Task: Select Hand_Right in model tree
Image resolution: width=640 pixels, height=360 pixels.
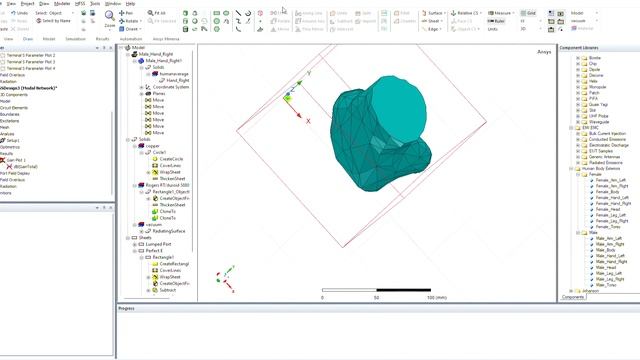Action: point(178,80)
